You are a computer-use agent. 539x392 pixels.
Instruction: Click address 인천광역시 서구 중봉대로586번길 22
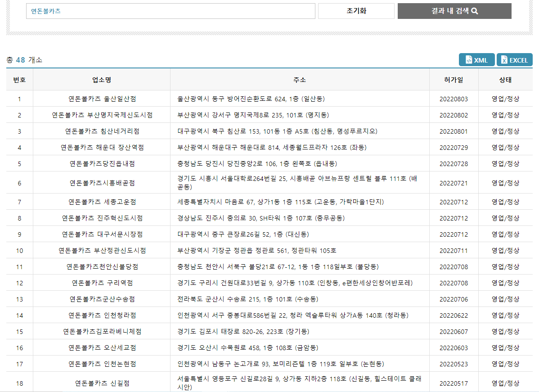coord(293,315)
